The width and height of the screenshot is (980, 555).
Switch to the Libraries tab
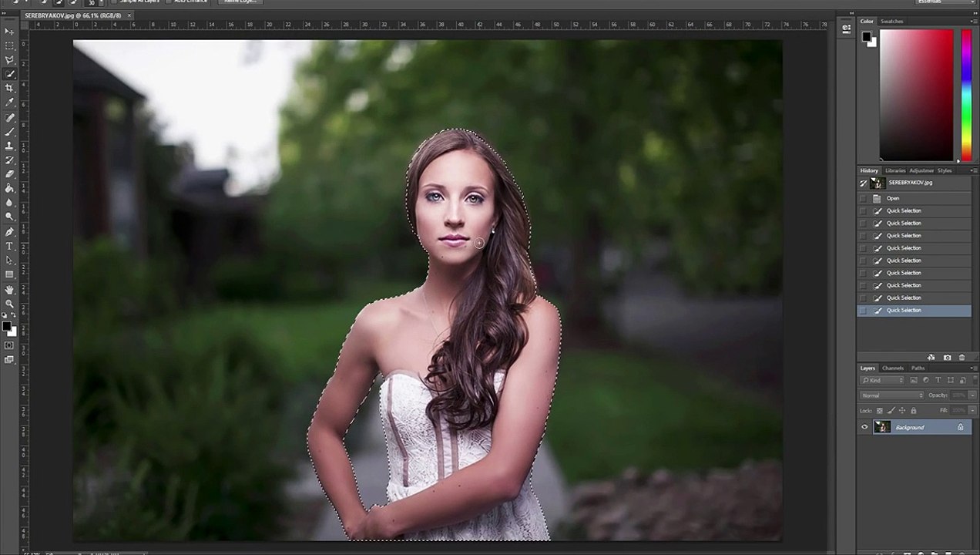coord(895,170)
